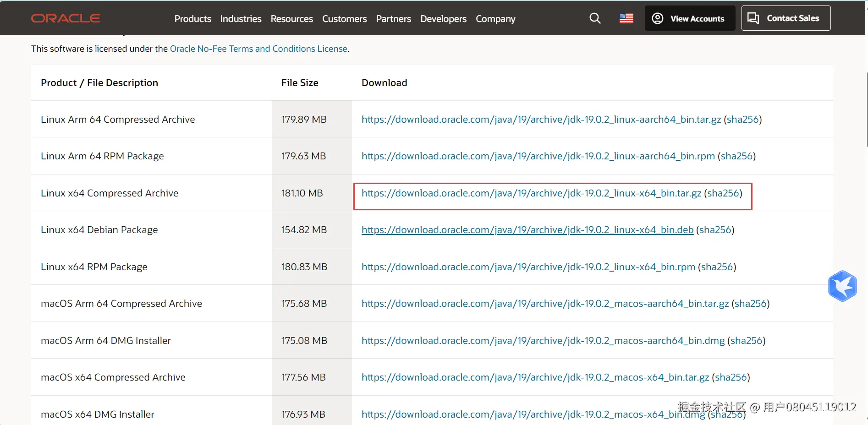Select 'Linux x64 RPM Package' row text
868x425 pixels.
pyautogui.click(x=94, y=267)
